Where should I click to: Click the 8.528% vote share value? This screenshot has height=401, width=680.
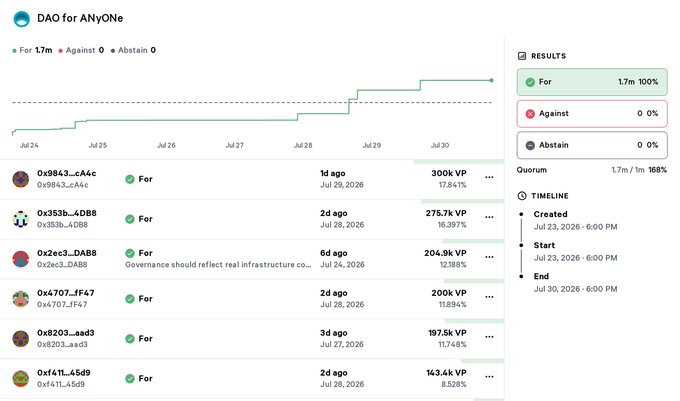[454, 384]
